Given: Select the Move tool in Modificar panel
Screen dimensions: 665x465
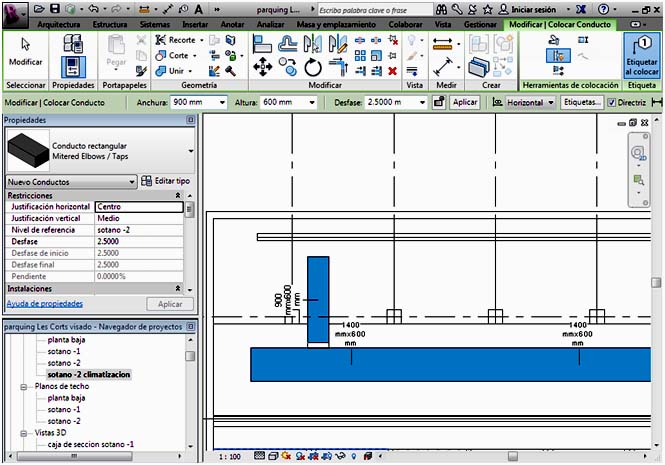Looking at the screenshot, I should (x=263, y=67).
